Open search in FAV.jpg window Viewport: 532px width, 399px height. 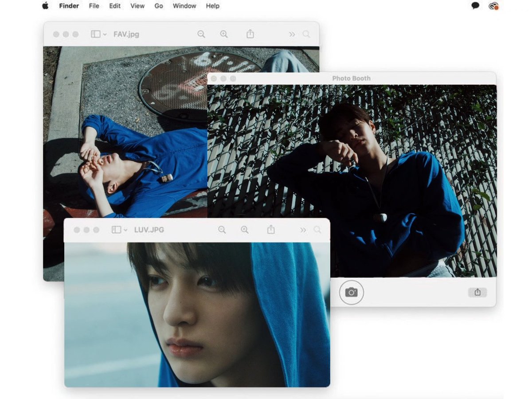click(x=306, y=34)
